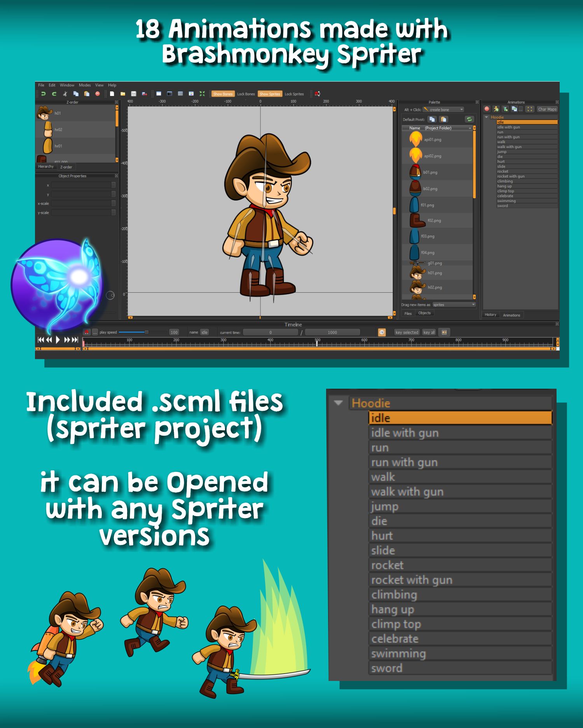
Task: Click the scissors cut icon
Action: point(65,94)
